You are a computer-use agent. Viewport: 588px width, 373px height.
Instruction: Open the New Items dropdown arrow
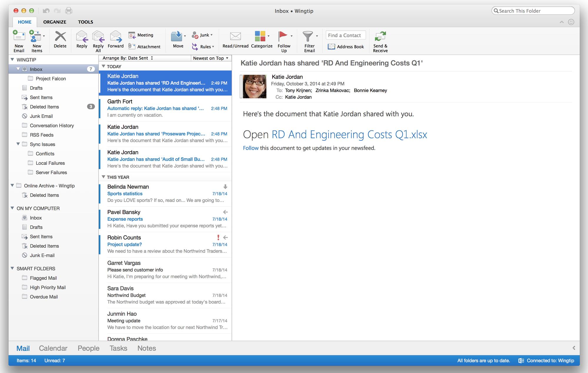tap(44, 36)
